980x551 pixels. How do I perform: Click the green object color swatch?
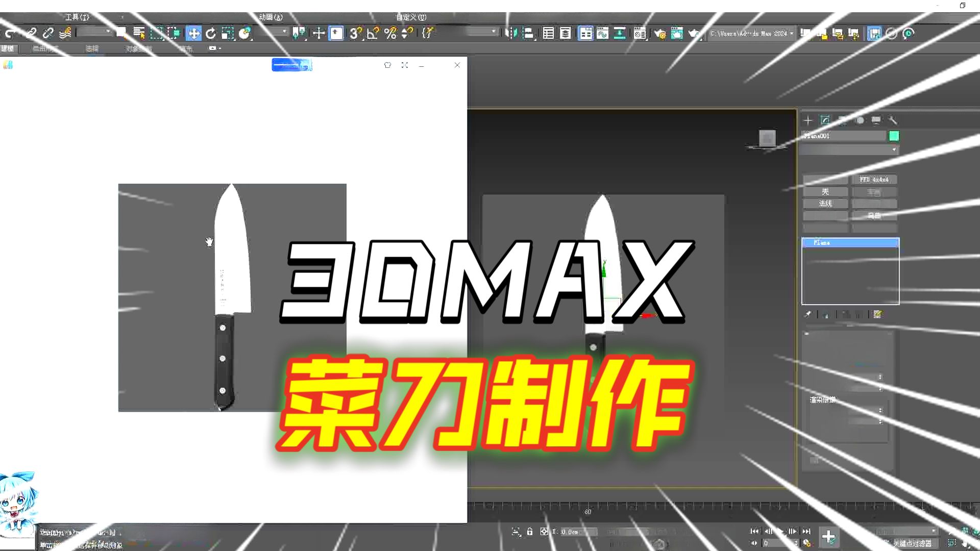894,136
